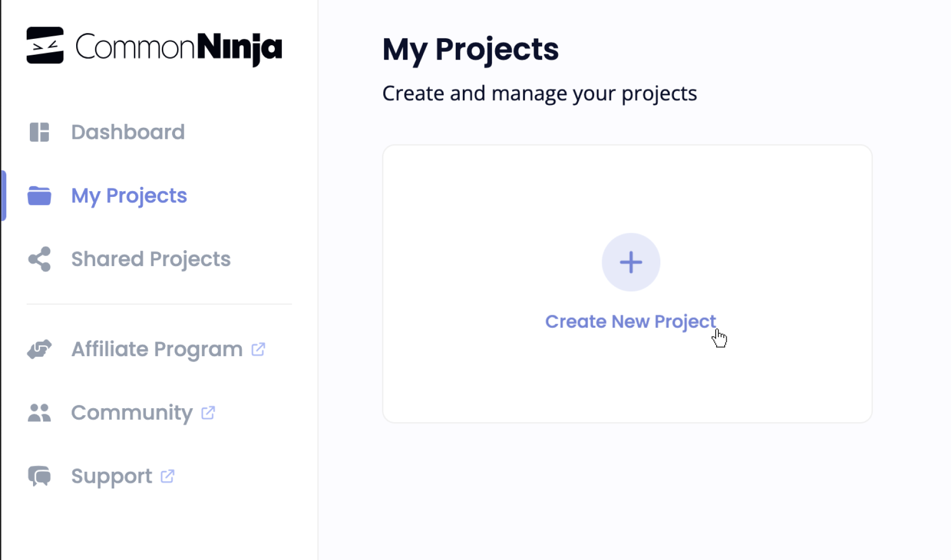
Task: Click the Support chat bubbles icon
Action: (x=39, y=476)
